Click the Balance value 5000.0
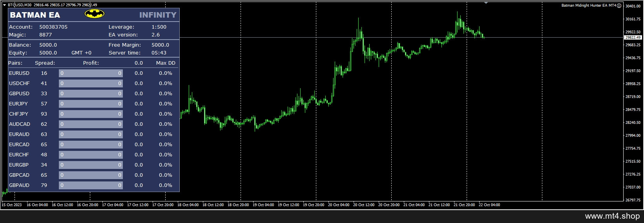The image size is (644, 223). click(48, 45)
